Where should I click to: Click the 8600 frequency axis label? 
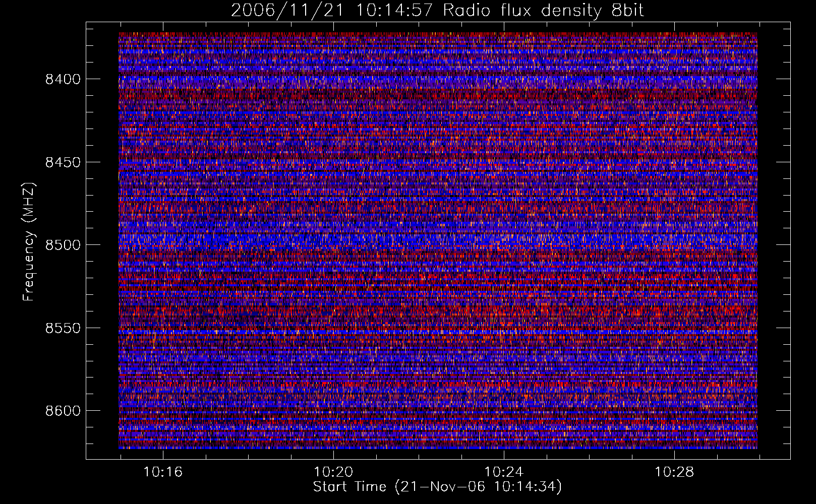point(63,411)
